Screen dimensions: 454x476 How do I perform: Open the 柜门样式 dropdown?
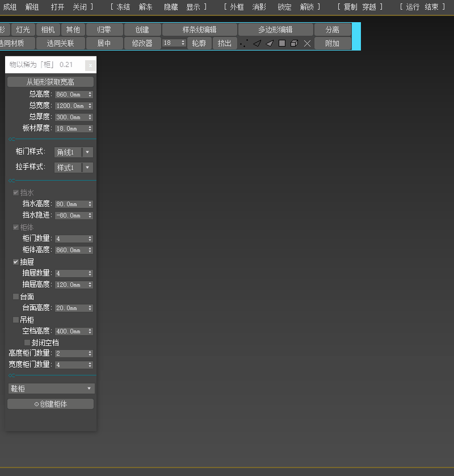click(x=87, y=152)
